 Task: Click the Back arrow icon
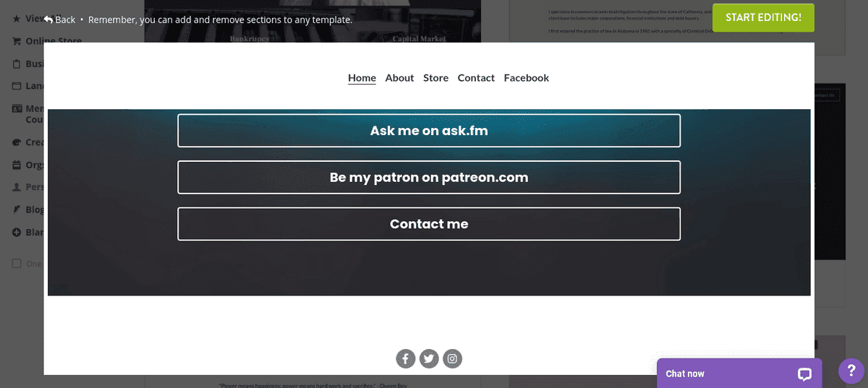(x=48, y=19)
